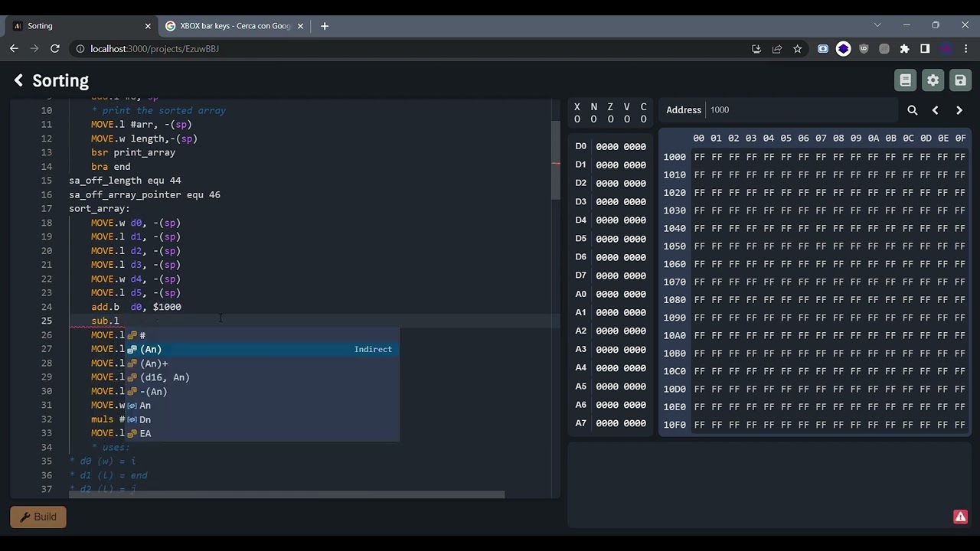980x551 pixels.
Task: Search memory address with magnifier icon
Action: (x=913, y=110)
